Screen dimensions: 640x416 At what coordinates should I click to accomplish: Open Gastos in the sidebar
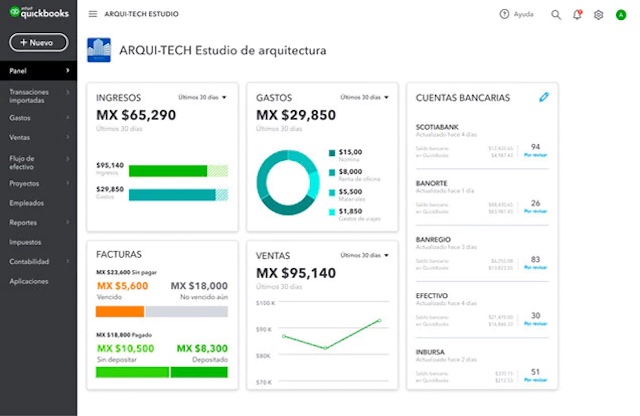20,118
